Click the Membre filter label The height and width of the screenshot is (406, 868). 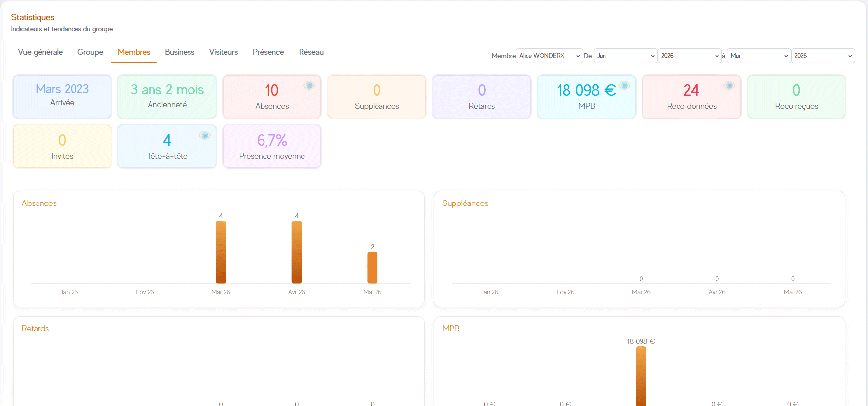click(x=503, y=56)
